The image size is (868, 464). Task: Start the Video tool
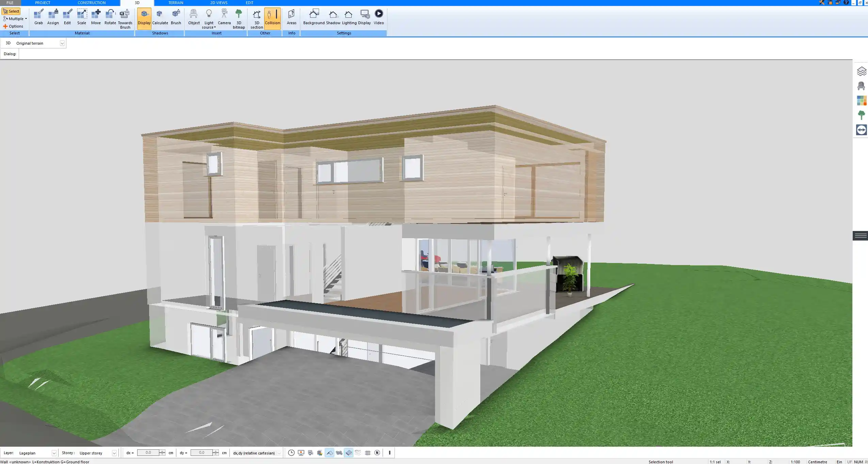379,17
